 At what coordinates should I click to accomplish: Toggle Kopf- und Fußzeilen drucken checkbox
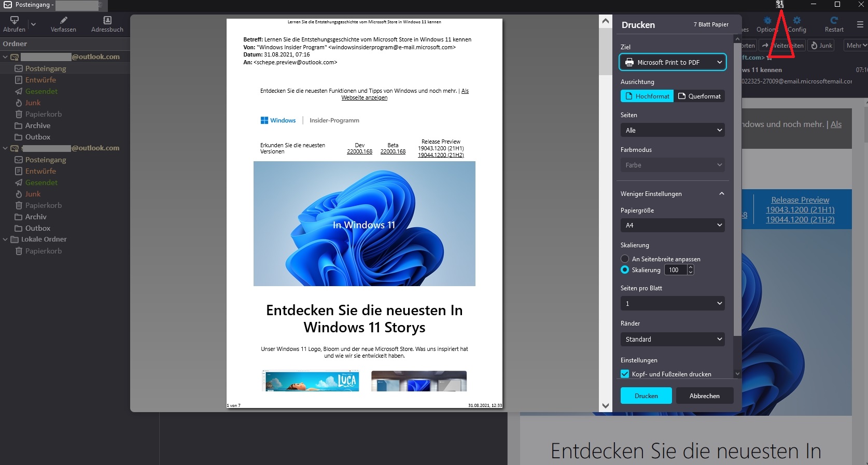(625, 374)
